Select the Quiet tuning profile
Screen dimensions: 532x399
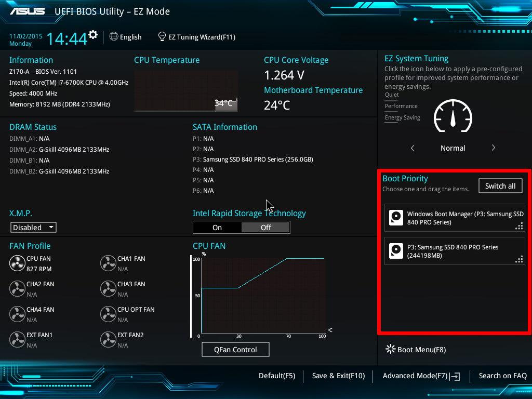point(392,95)
